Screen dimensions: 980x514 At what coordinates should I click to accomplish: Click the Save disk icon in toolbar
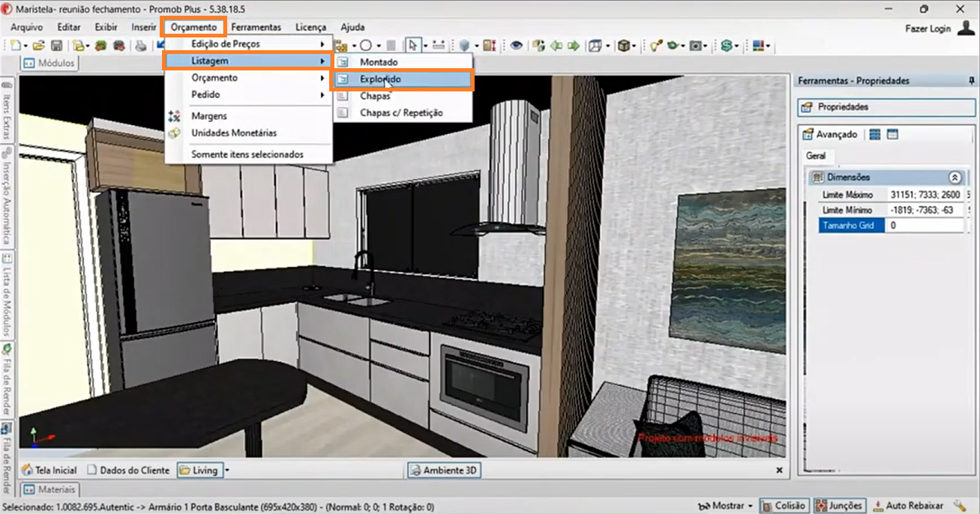coord(56,46)
